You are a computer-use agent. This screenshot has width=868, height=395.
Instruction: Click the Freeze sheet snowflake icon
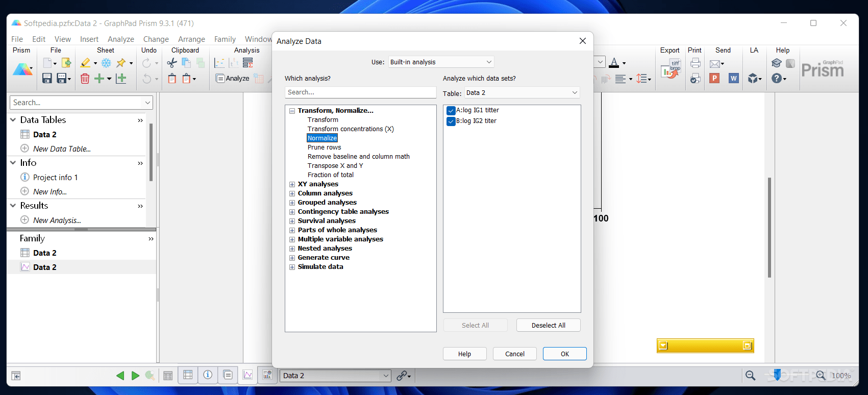point(106,63)
